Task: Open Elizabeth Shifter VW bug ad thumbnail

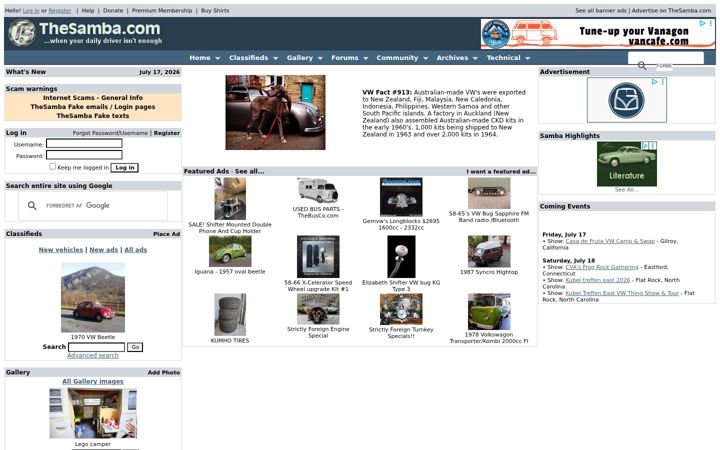Action: tap(401, 257)
